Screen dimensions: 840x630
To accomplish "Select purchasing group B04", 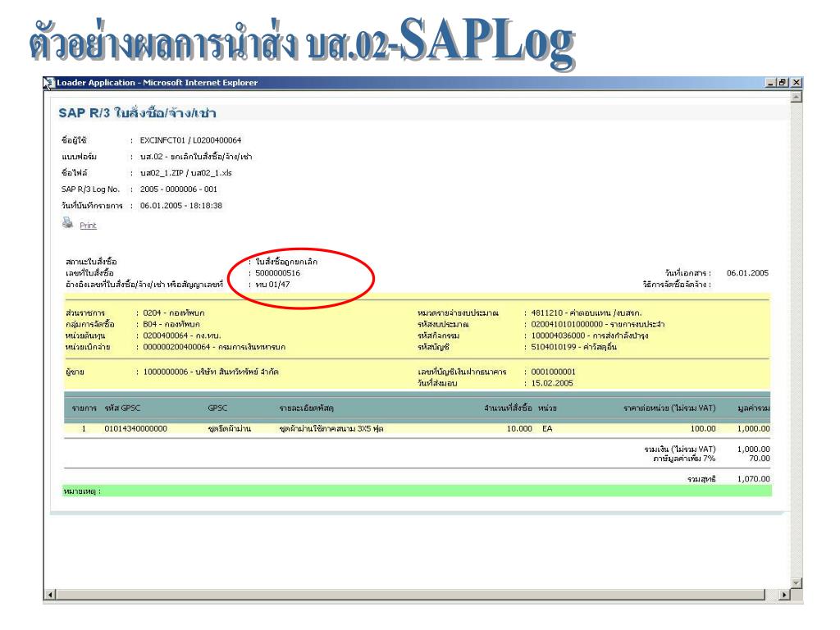I will [x=150, y=324].
